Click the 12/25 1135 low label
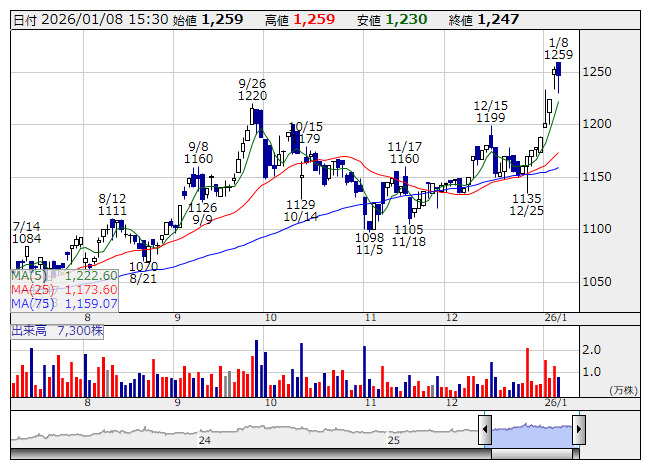The height and width of the screenshot is (470, 653). [x=527, y=204]
